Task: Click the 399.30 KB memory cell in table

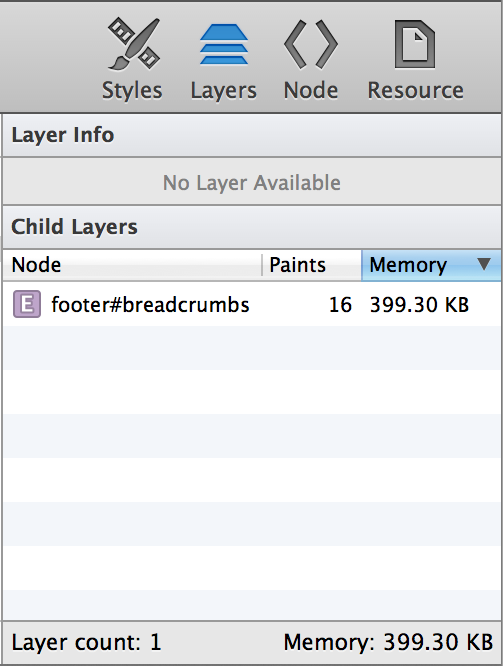Action: 419,305
